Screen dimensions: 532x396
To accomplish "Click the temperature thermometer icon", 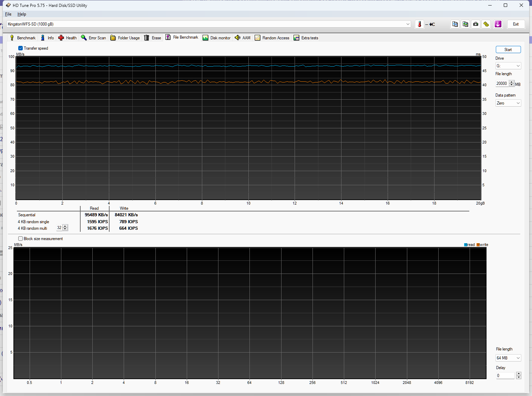I will click(x=419, y=24).
